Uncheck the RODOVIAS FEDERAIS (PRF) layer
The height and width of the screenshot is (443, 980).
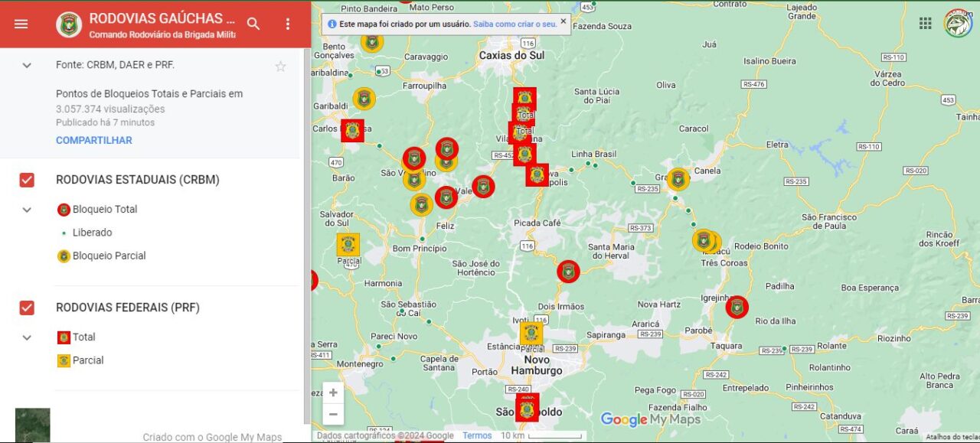tap(27, 308)
